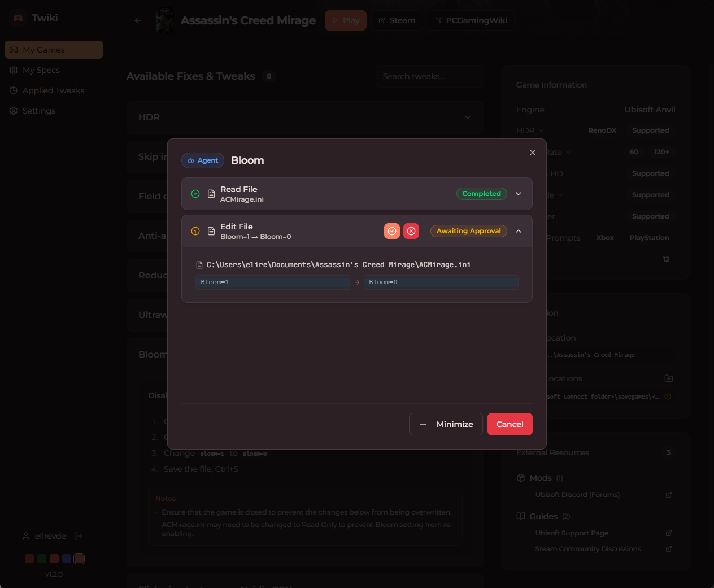Click the back arrow beside the game title

click(137, 20)
